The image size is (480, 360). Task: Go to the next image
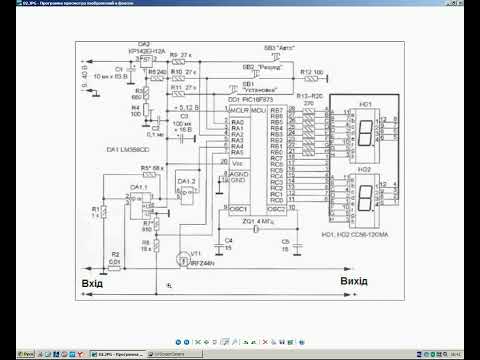pos(187,342)
